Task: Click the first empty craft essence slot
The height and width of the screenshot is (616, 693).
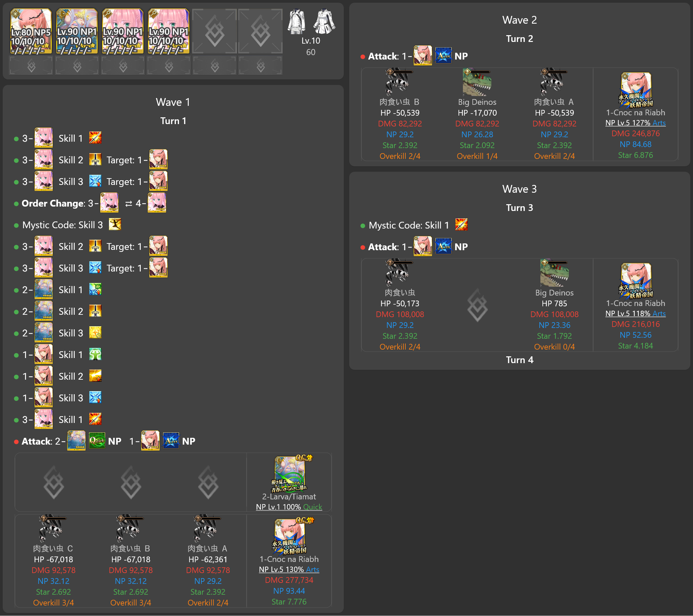Action: pyautogui.click(x=31, y=66)
